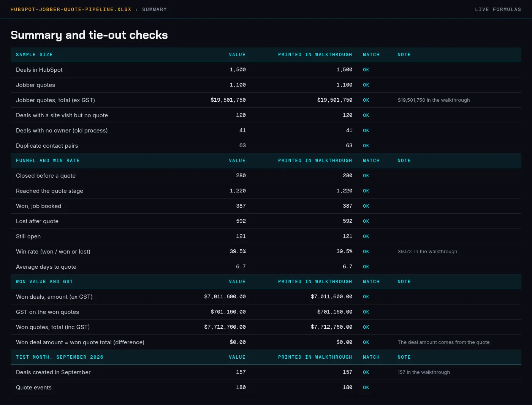Click the Live Formulas label

498,9
